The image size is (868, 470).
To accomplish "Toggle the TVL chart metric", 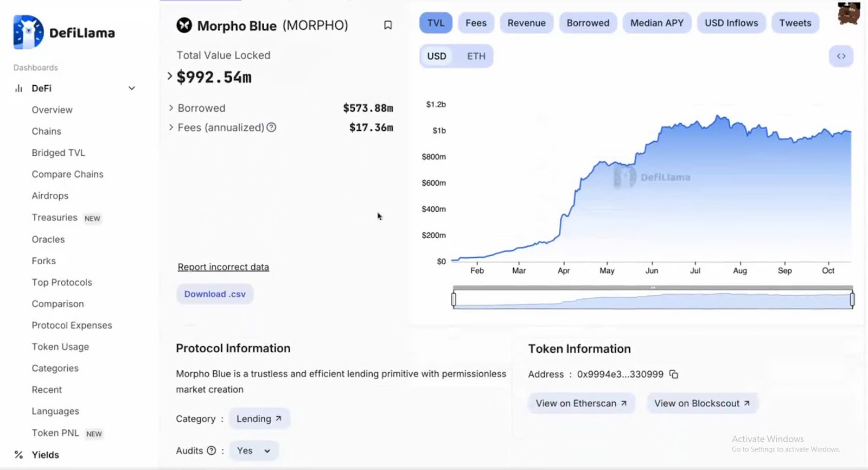I will pos(436,23).
